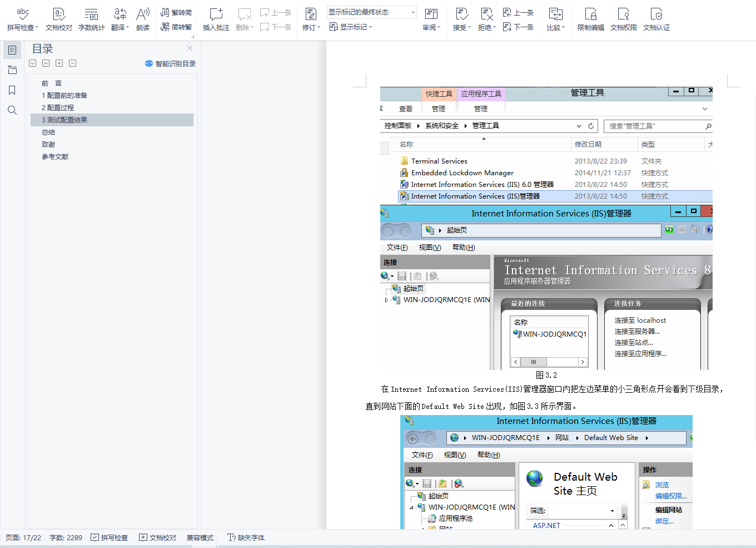Convert text with 简转繁

pos(176,27)
